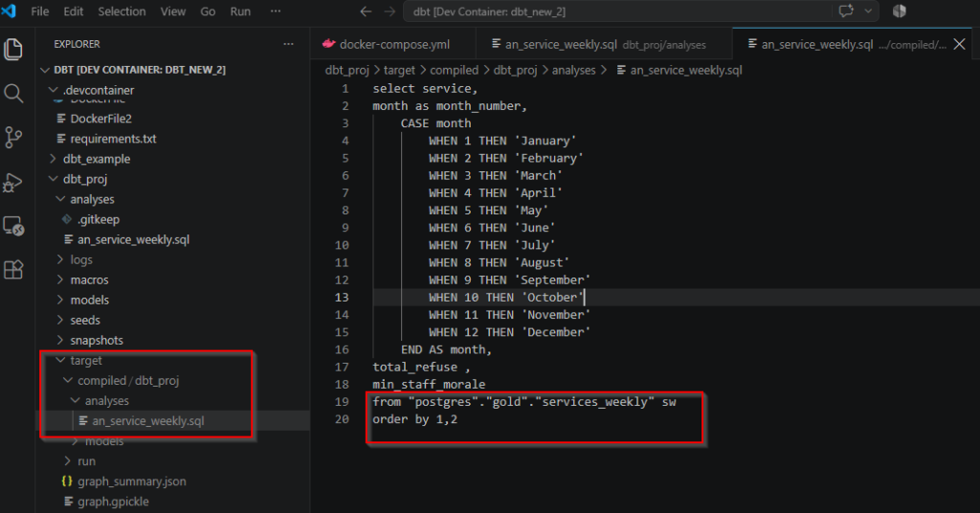980x513 pixels.
Task: Open the Search view in activity bar
Action: tap(13, 94)
